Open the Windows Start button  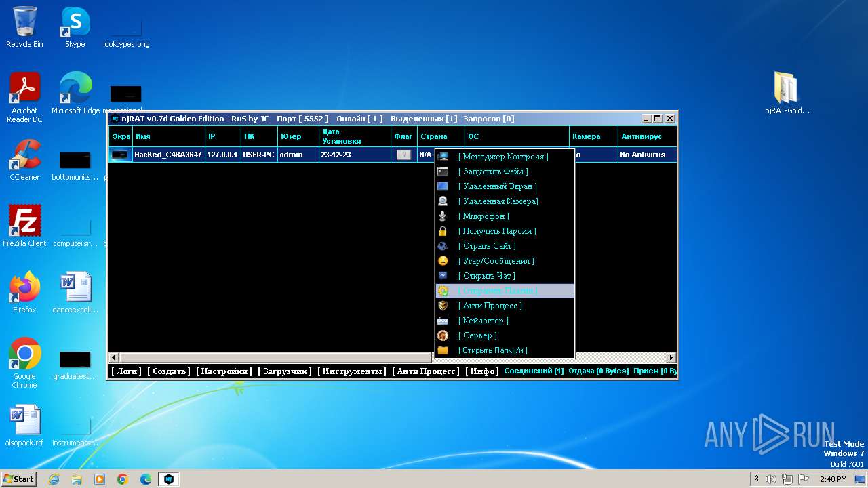coord(19,479)
